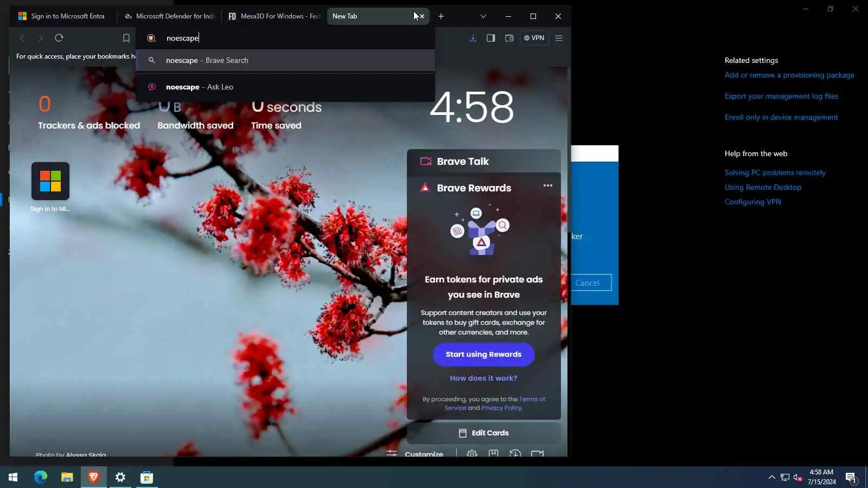Switch to Microsoft Defender tab
Image resolution: width=868 pixels, height=488 pixels.
pyautogui.click(x=170, y=16)
